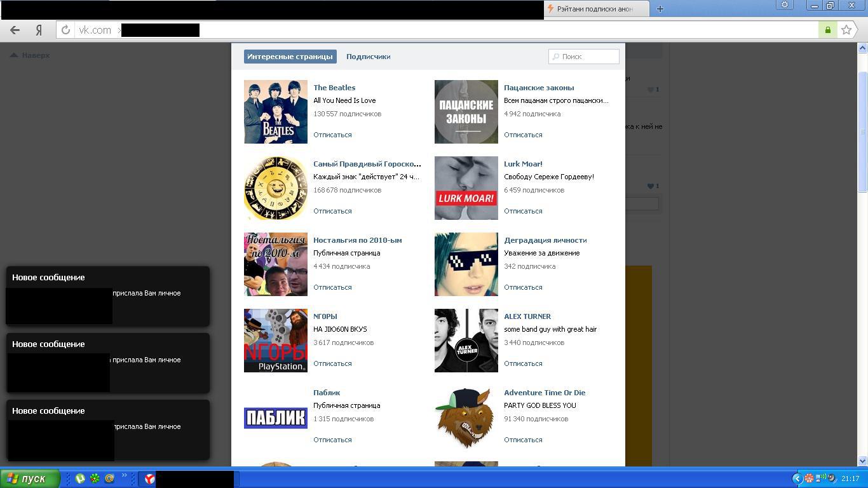Click the zodiac wheel horoscope thumbnail

point(276,188)
